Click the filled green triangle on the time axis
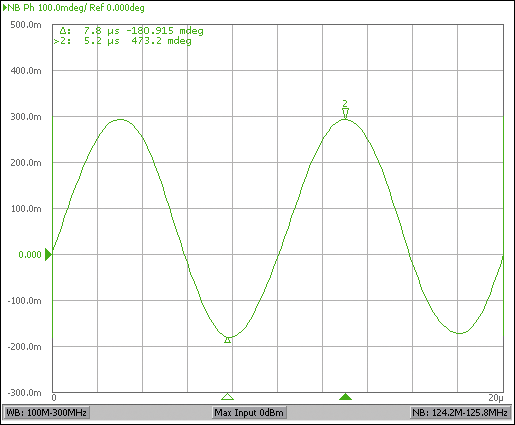 (345, 396)
